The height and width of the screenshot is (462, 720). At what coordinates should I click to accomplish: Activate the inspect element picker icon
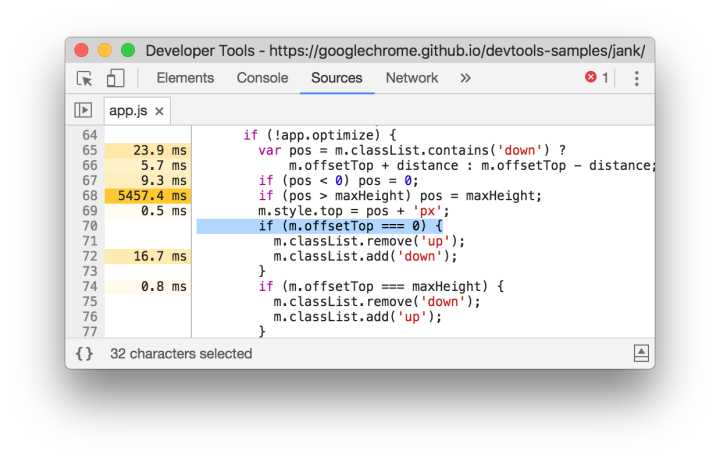tap(84, 79)
